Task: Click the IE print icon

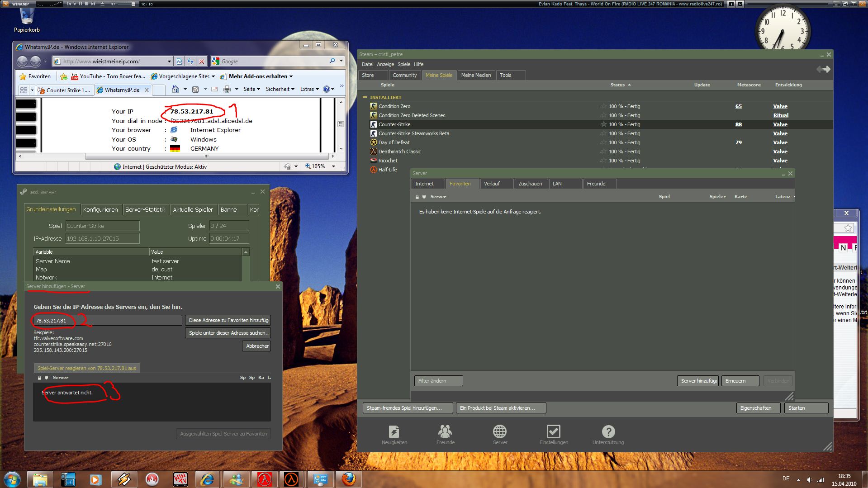Action: pyautogui.click(x=227, y=89)
